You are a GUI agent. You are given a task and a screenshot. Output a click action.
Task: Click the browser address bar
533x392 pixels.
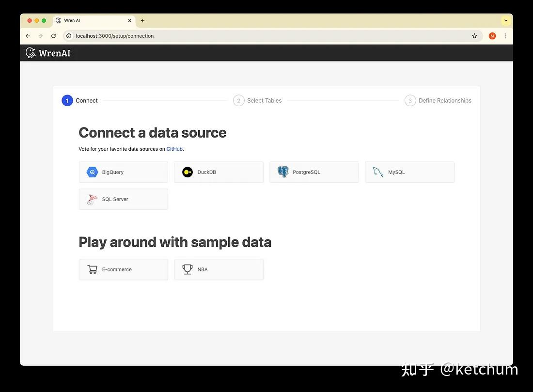click(145, 35)
